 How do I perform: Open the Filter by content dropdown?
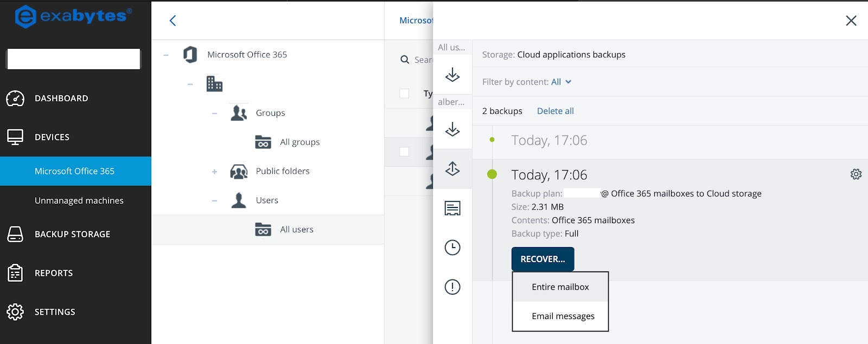click(x=561, y=82)
